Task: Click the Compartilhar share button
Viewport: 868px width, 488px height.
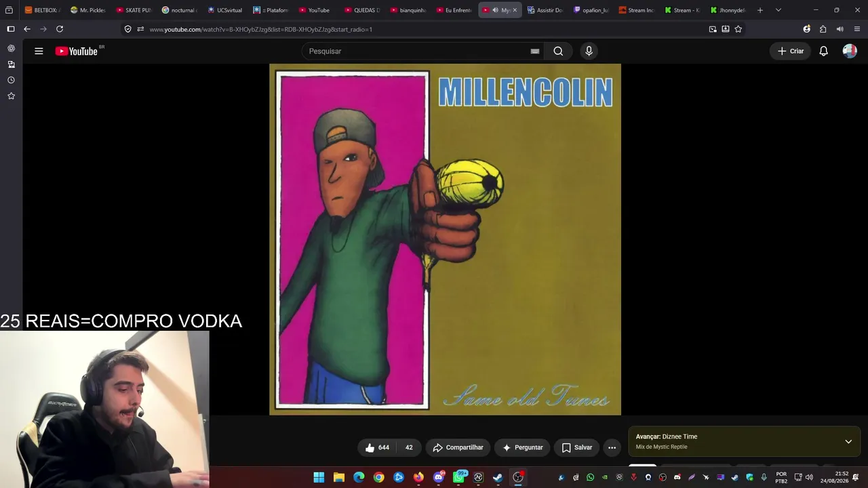Action: coord(458,447)
